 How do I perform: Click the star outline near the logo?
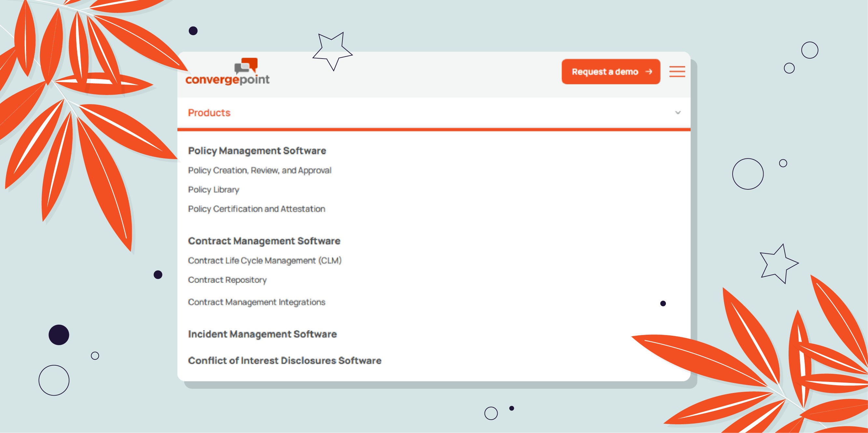[332, 51]
